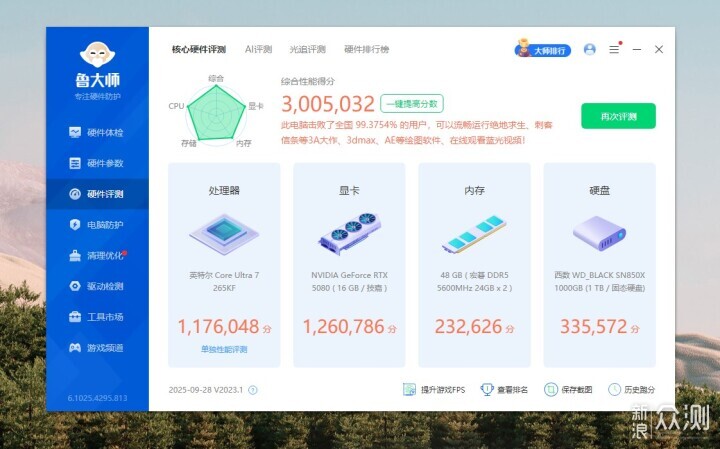Open 游戏频道 in the sidebar
Image resolution: width=720 pixels, height=449 pixels.
(96, 348)
